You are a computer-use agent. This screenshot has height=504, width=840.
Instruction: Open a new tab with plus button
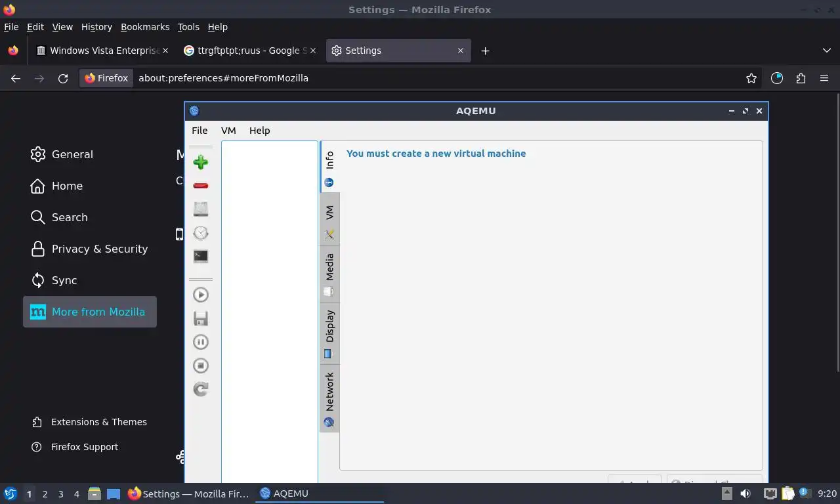click(x=485, y=51)
